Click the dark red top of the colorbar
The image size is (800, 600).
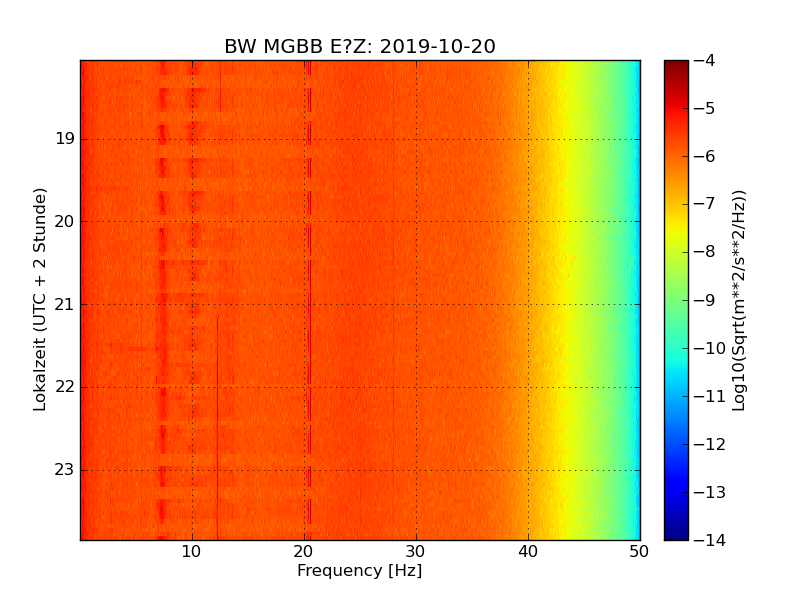click(x=676, y=66)
